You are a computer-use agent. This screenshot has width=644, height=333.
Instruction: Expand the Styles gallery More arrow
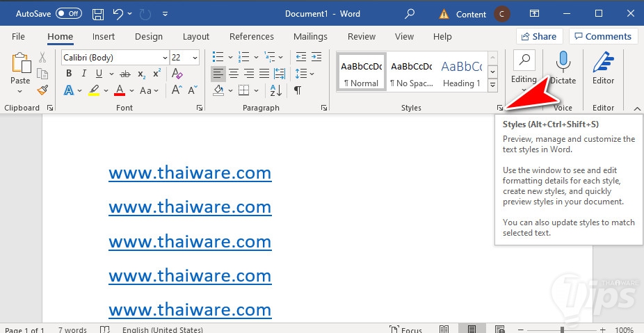point(493,86)
